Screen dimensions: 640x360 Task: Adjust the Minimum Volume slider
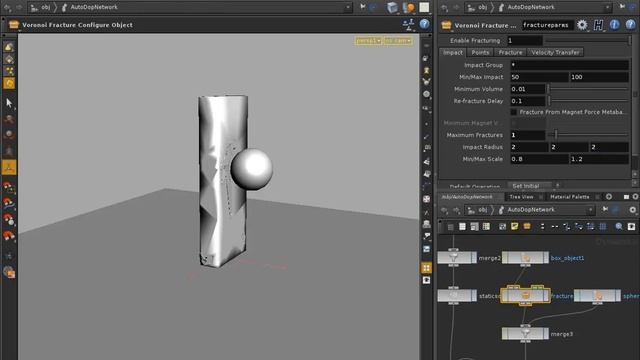point(588,89)
